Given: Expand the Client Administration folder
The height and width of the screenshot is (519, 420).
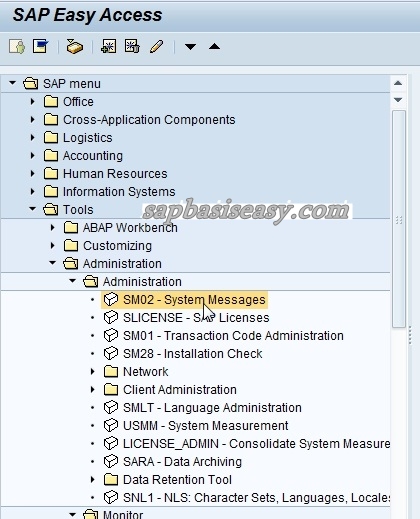Looking at the screenshot, I should click(93, 389).
